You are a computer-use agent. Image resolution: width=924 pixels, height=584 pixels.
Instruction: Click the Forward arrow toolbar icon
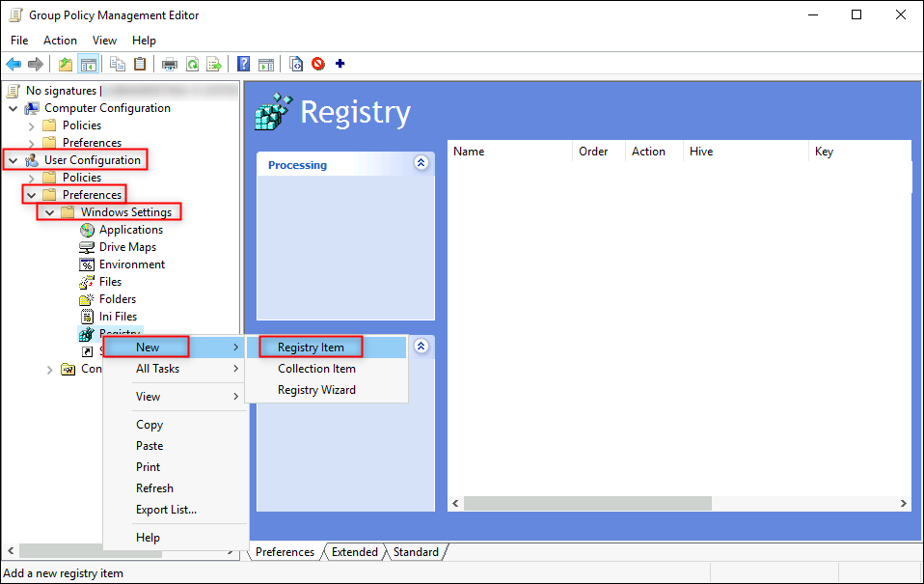(x=36, y=64)
